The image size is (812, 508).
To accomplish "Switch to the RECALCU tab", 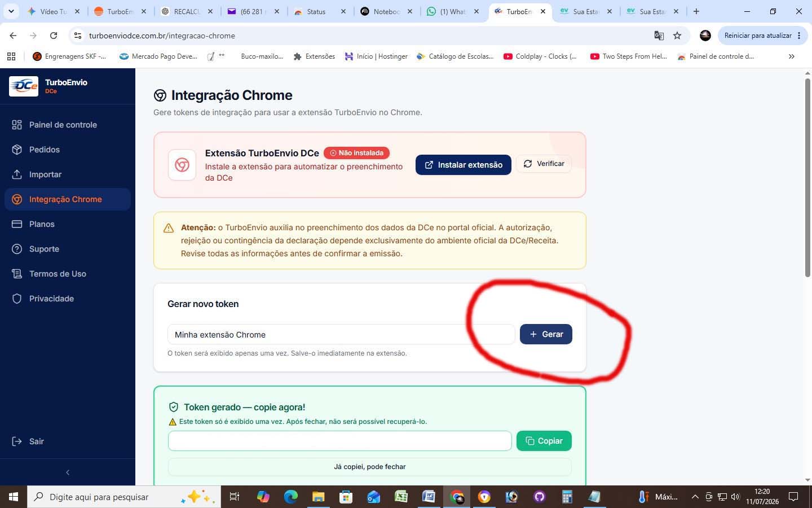I will [x=187, y=11].
